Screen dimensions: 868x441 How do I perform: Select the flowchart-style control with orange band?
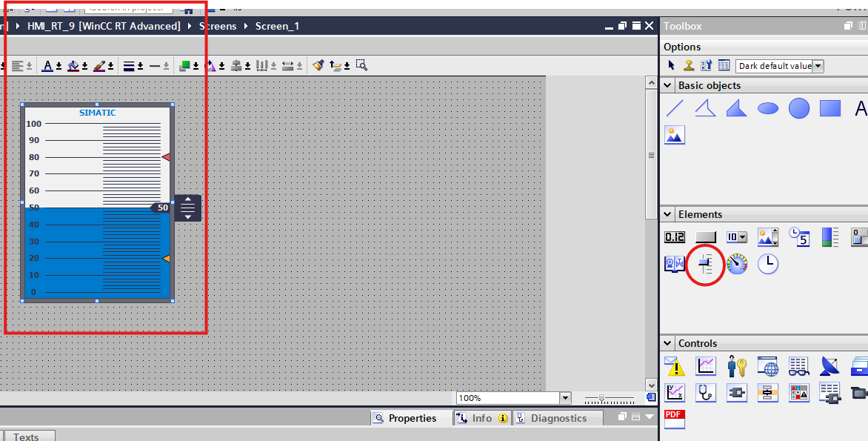click(x=768, y=393)
